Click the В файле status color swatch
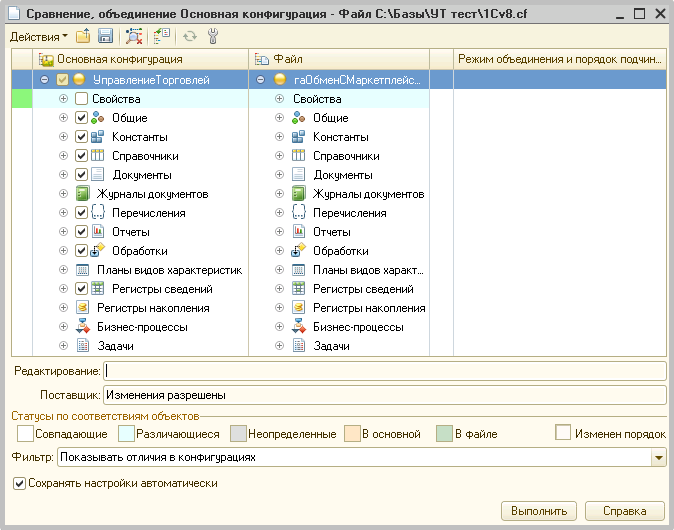674x530 pixels. tap(444, 434)
